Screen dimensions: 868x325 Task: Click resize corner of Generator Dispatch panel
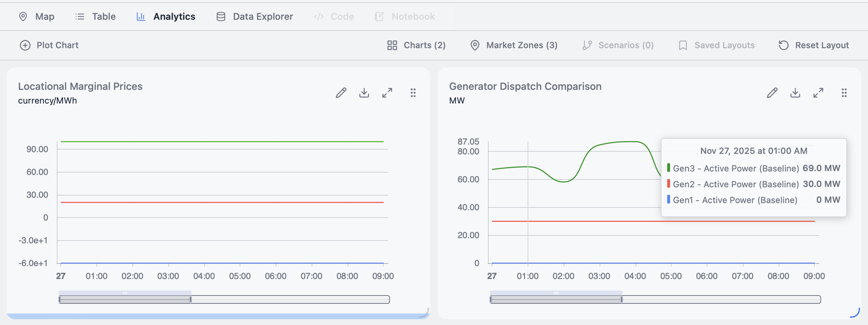coord(856,313)
